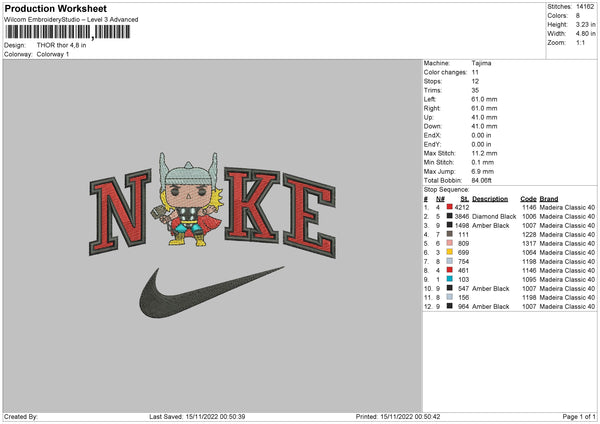Viewport: 600px width, 424px height.
Task: Select the Diamond Black swatch in row 2
Action: coord(450,216)
